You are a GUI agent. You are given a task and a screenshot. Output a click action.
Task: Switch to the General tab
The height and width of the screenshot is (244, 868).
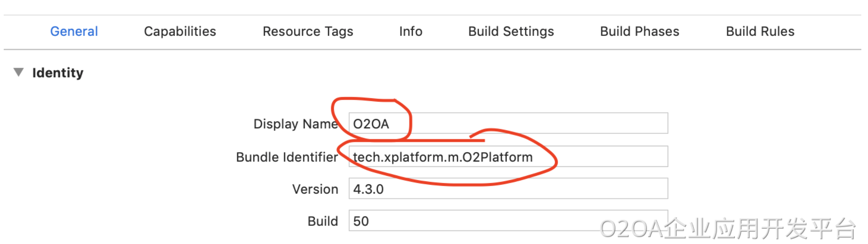(74, 32)
